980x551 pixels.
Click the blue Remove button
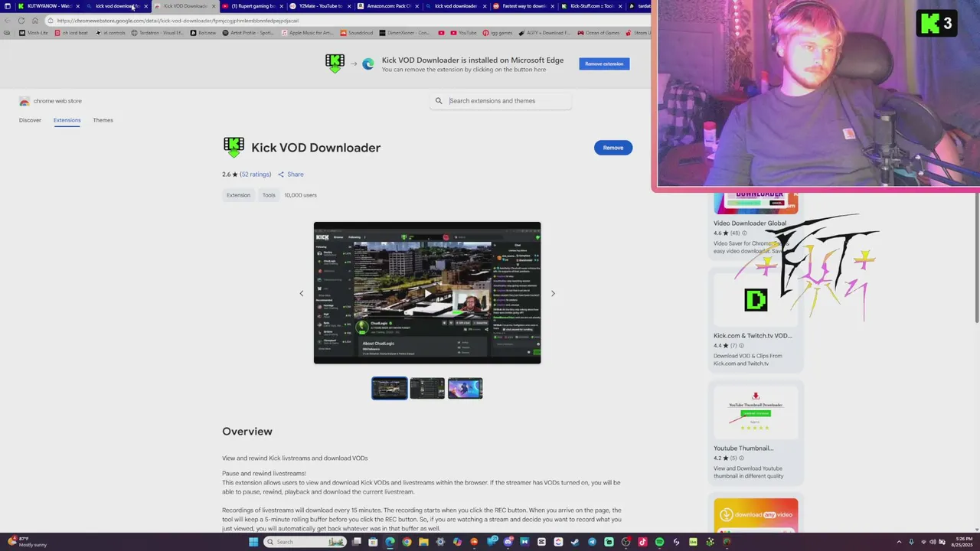tap(613, 148)
